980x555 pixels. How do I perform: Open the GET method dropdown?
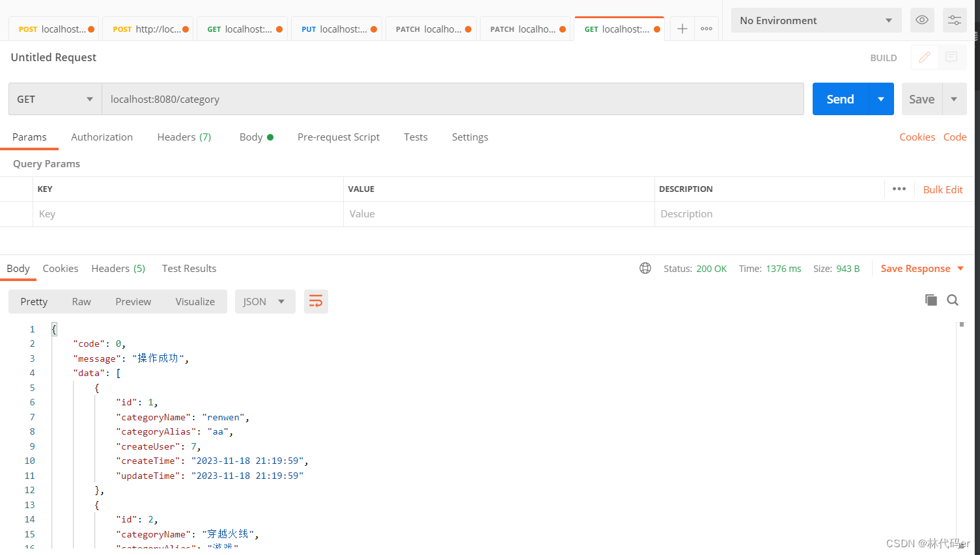[55, 99]
